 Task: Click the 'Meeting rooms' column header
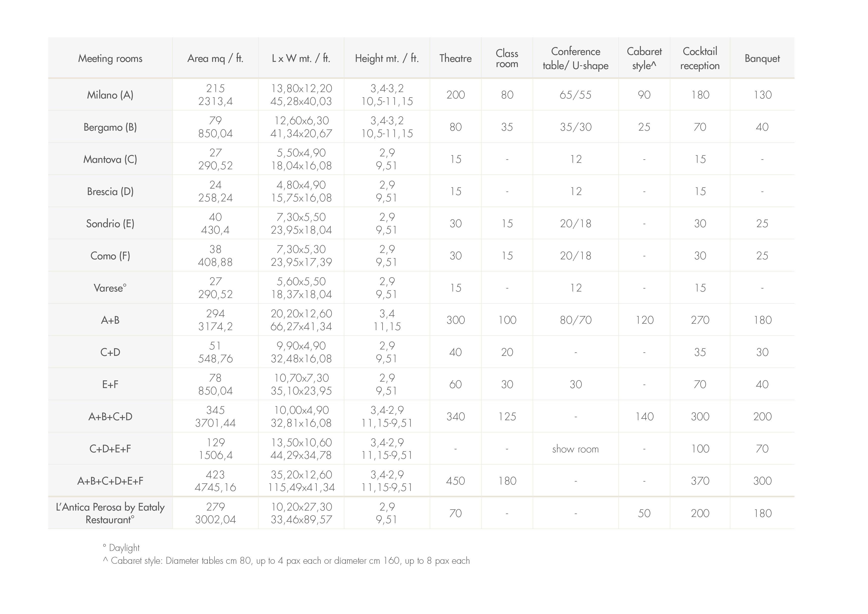coord(110,59)
